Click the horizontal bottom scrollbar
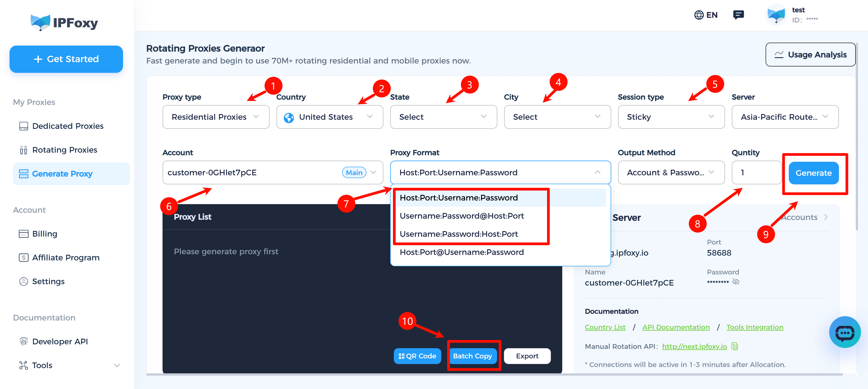This screenshot has height=389, width=868. [x=494, y=374]
